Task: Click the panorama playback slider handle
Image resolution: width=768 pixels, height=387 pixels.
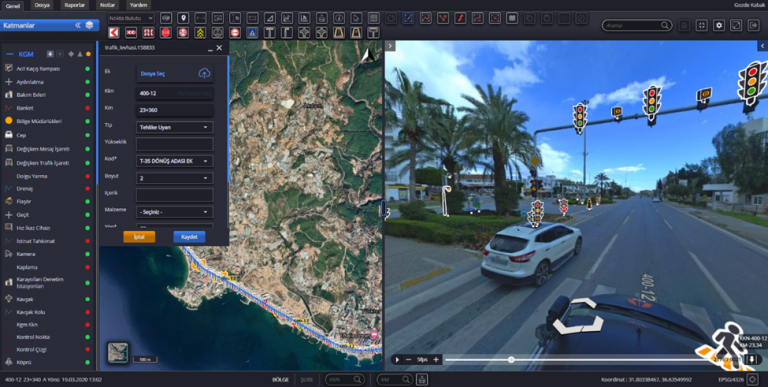Action: coord(511,360)
